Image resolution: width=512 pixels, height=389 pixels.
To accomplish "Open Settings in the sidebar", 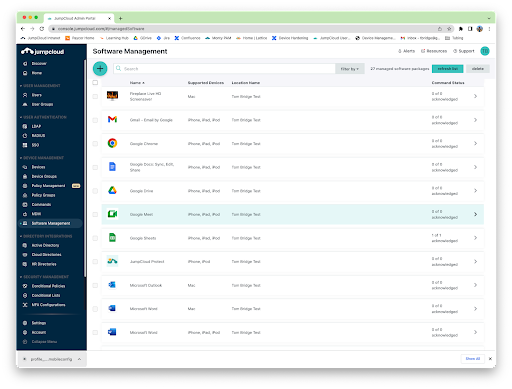I will tap(39, 323).
